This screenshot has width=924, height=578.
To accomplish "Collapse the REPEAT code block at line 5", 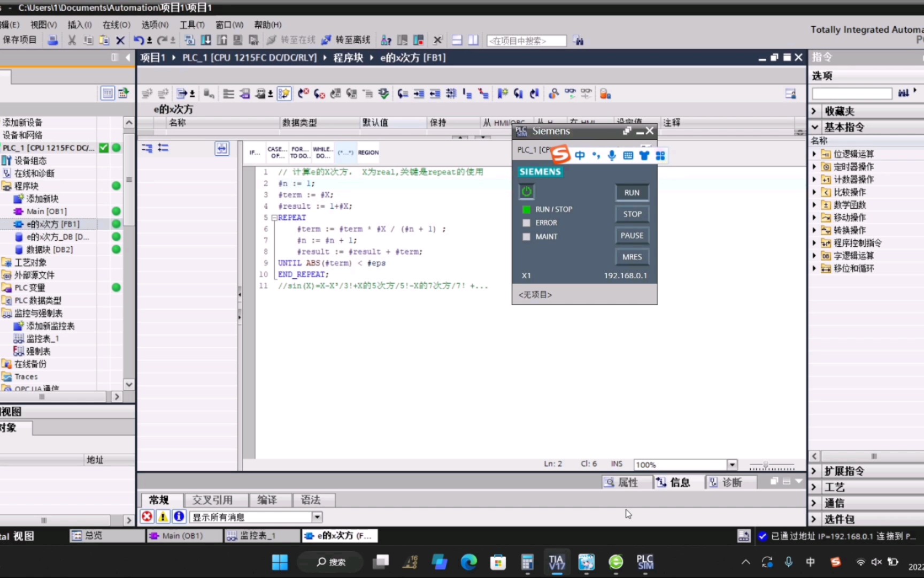I will coord(274,218).
